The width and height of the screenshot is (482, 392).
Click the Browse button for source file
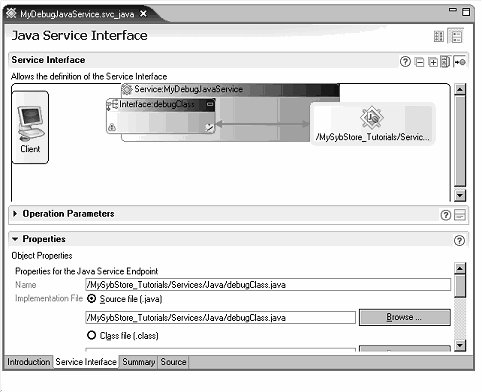(405, 317)
